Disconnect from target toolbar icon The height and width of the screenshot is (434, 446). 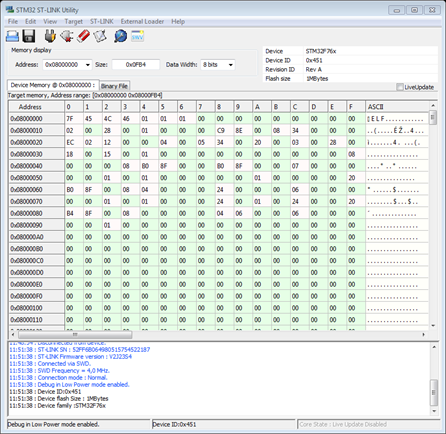tap(67, 36)
